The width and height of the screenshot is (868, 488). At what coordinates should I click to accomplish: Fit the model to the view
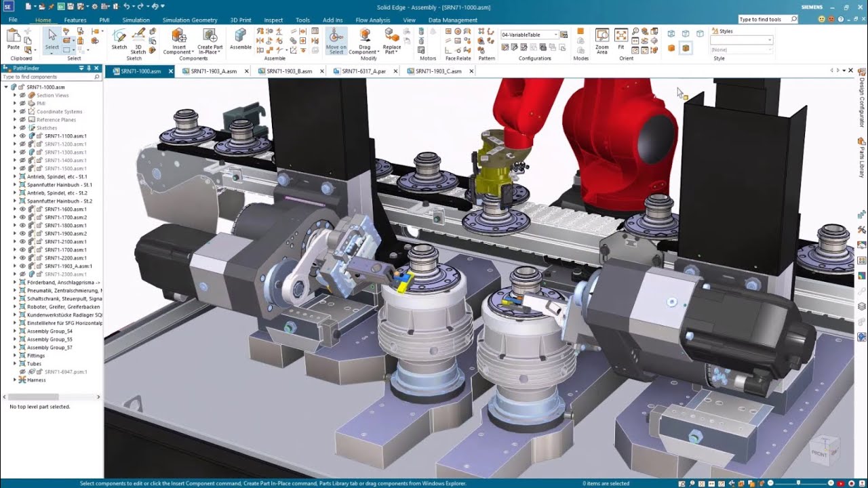pos(620,39)
